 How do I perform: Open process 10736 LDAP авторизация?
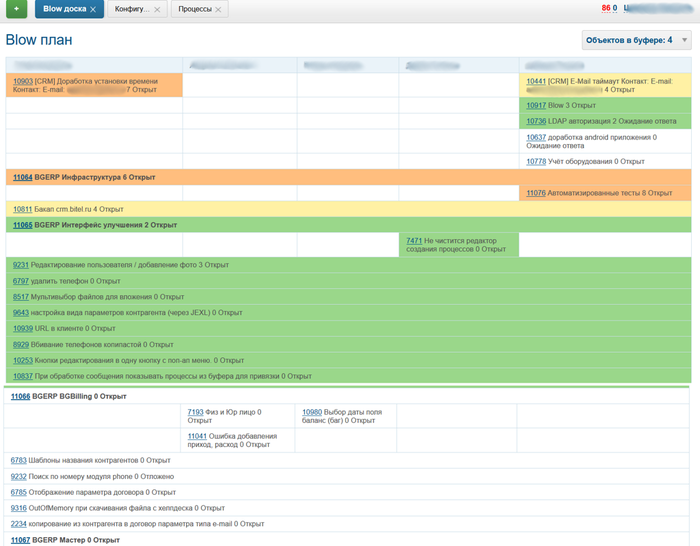[535, 121]
